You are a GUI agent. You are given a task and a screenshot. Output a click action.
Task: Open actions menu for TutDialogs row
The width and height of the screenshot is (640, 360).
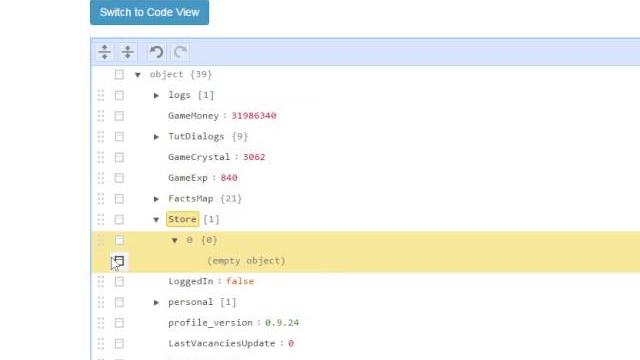coord(119,137)
